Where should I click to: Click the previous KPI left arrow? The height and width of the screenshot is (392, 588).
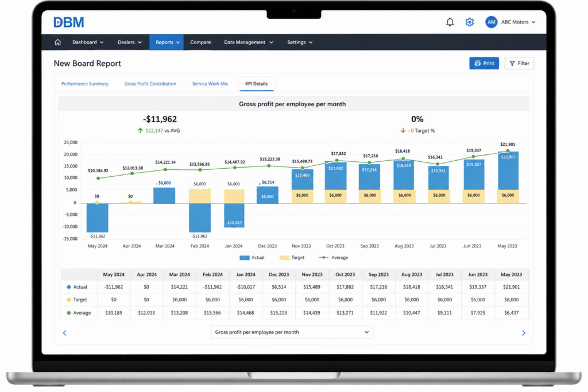tap(64, 333)
